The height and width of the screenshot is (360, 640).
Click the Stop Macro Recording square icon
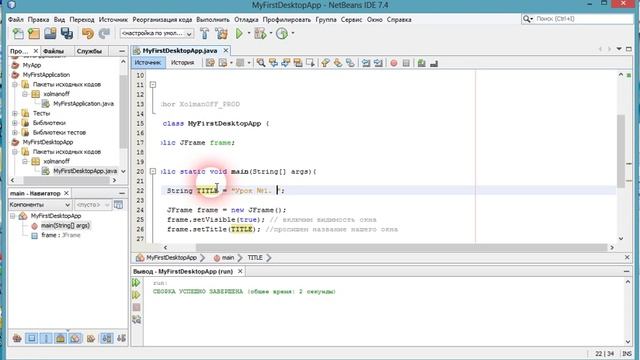click(406, 63)
